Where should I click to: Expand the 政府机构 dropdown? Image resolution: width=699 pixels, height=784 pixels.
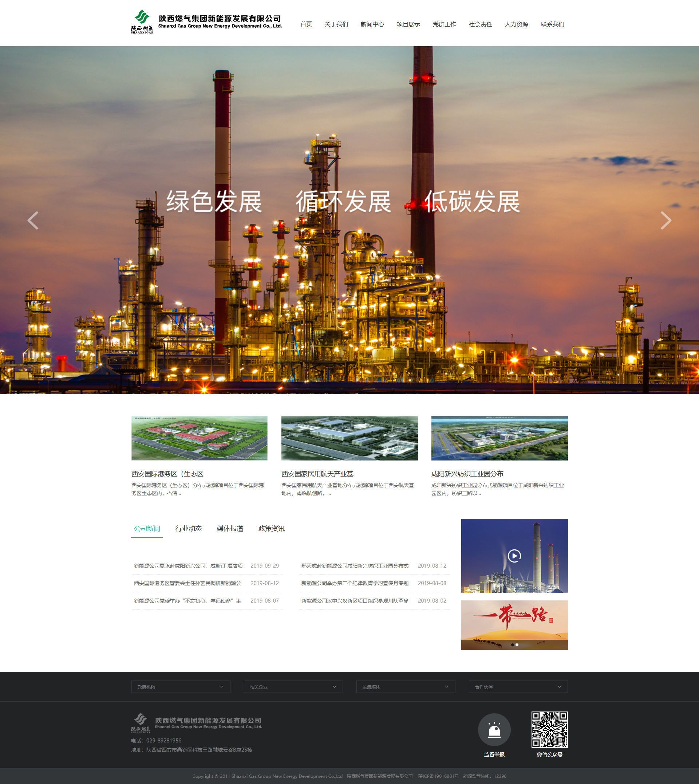click(181, 687)
